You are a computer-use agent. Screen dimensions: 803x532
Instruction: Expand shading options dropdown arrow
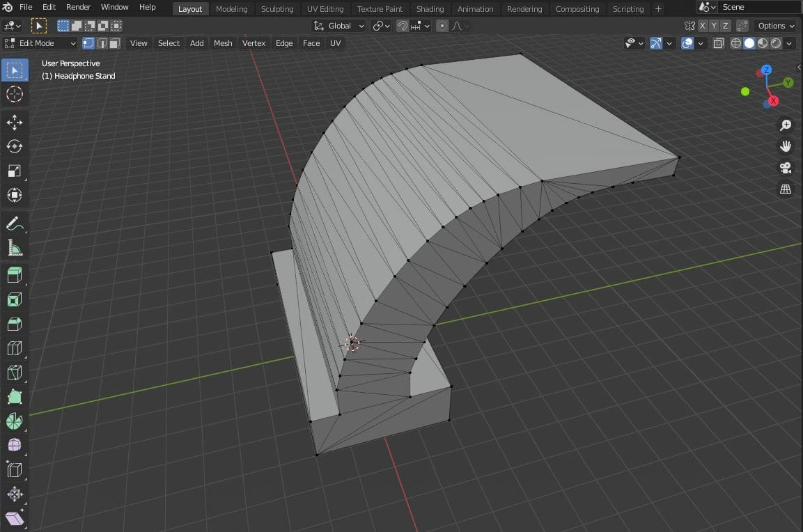pyautogui.click(x=789, y=43)
